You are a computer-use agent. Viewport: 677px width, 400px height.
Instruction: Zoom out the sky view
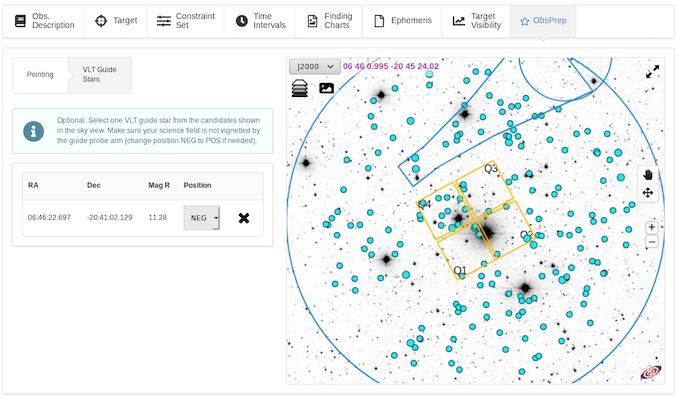[652, 242]
